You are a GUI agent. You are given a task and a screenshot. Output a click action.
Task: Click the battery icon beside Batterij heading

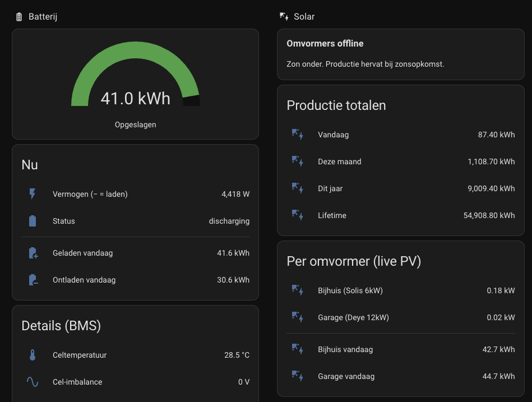[x=19, y=17]
